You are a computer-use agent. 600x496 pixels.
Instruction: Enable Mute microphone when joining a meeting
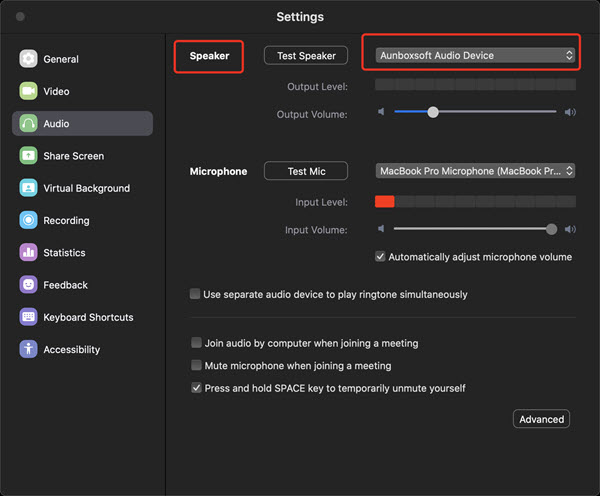[196, 365]
